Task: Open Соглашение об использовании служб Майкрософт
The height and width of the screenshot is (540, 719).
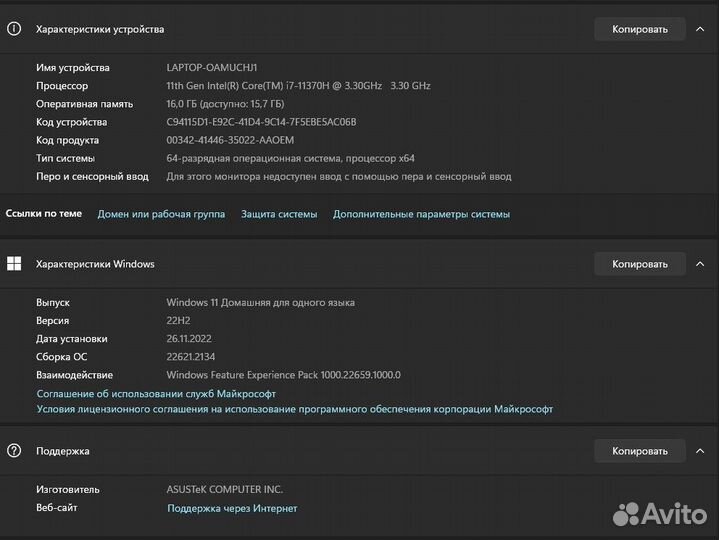Action: pos(156,394)
